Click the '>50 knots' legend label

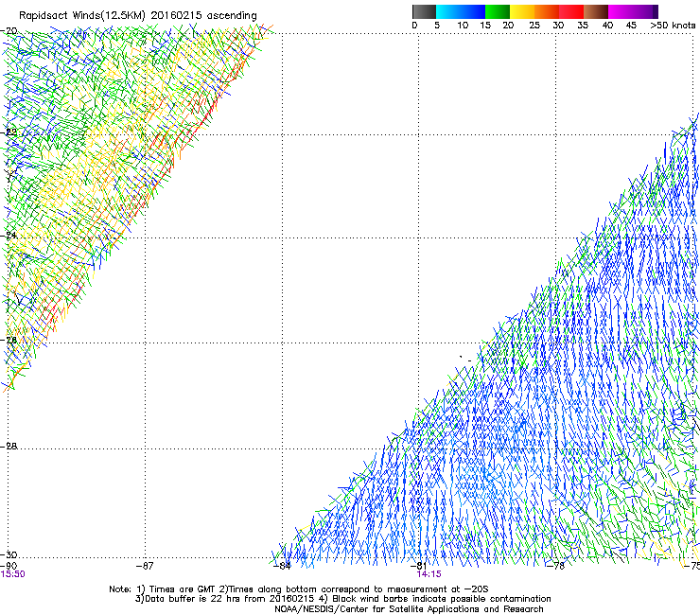[x=673, y=26]
